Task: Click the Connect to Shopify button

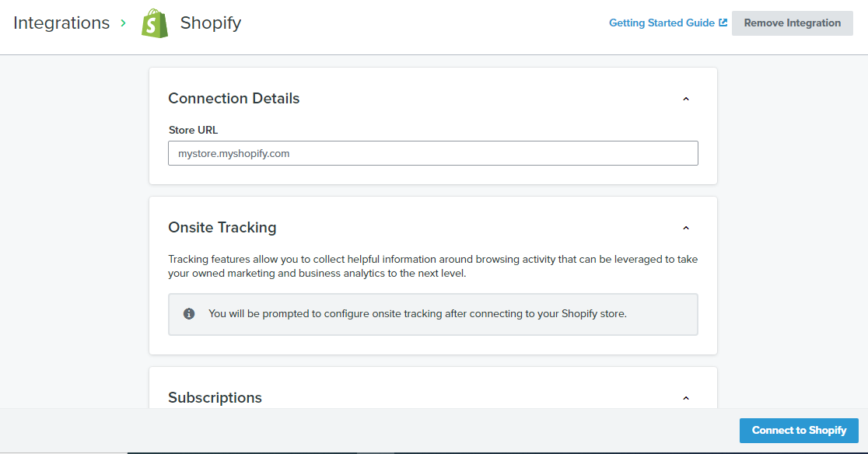Action: [799, 431]
